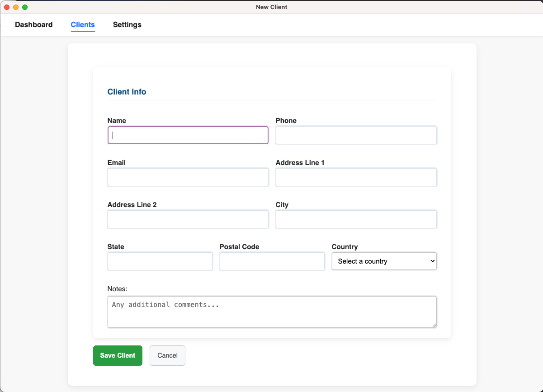Close the New Client window
The width and height of the screenshot is (543, 392).
7,7
